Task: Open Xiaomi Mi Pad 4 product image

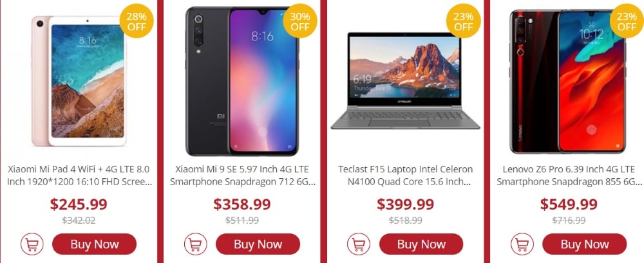Action: click(x=79, y=81)
